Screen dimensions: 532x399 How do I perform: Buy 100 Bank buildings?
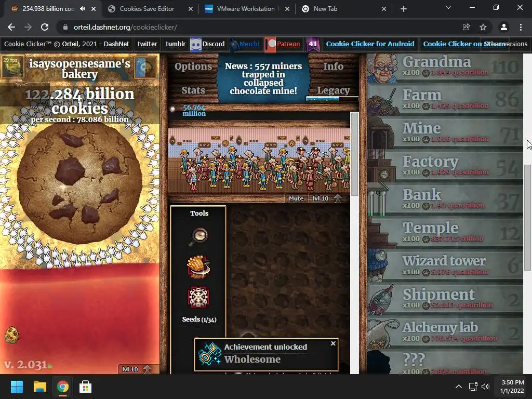445,200
